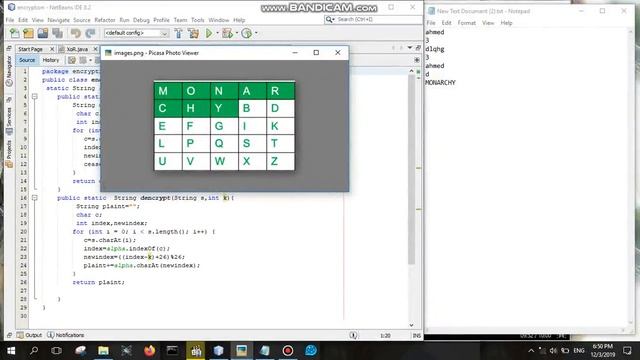Open the Windows Start menu

click(11, 351)
